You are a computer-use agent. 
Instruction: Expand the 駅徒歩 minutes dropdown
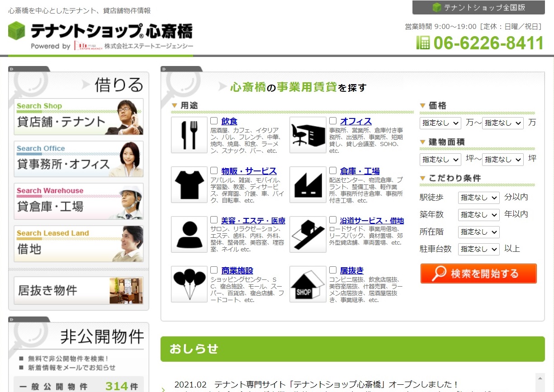click(x=478, y=198)
